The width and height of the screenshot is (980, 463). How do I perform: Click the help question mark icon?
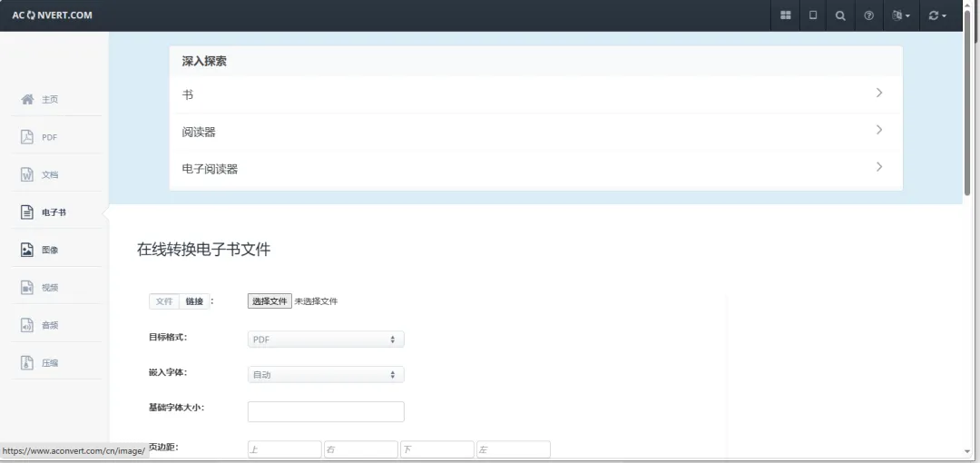pyautogui.click(x=868, y=15)
